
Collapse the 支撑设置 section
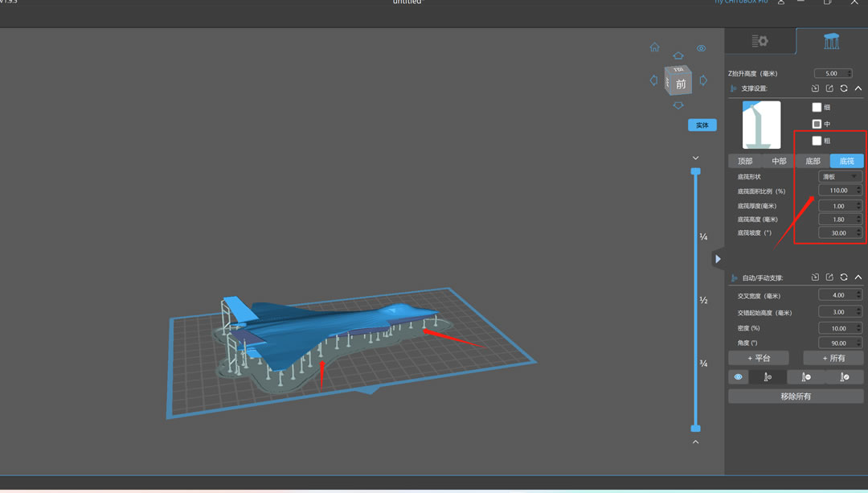tap(858, 88)
